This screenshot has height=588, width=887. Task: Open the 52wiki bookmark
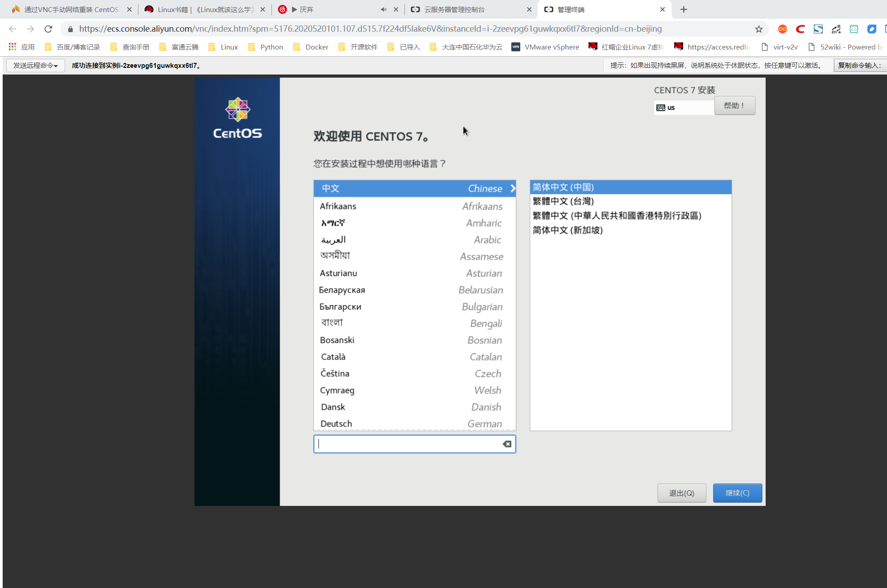coord(845,47)
